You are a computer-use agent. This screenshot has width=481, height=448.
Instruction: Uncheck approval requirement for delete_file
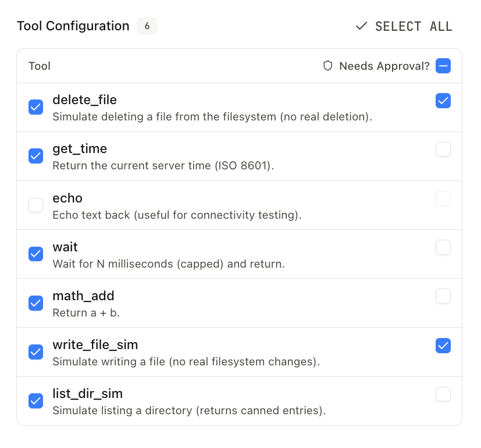(443, 101)
